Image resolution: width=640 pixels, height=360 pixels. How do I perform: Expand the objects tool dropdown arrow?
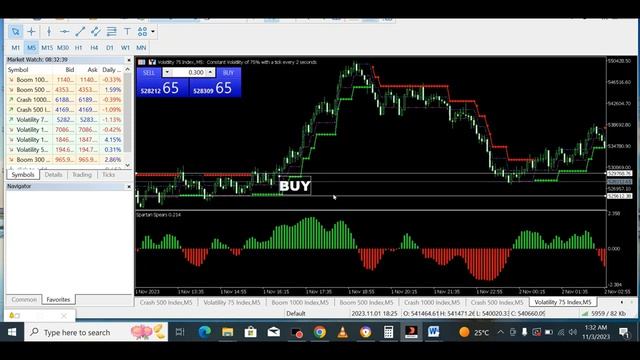pos(153,31)
